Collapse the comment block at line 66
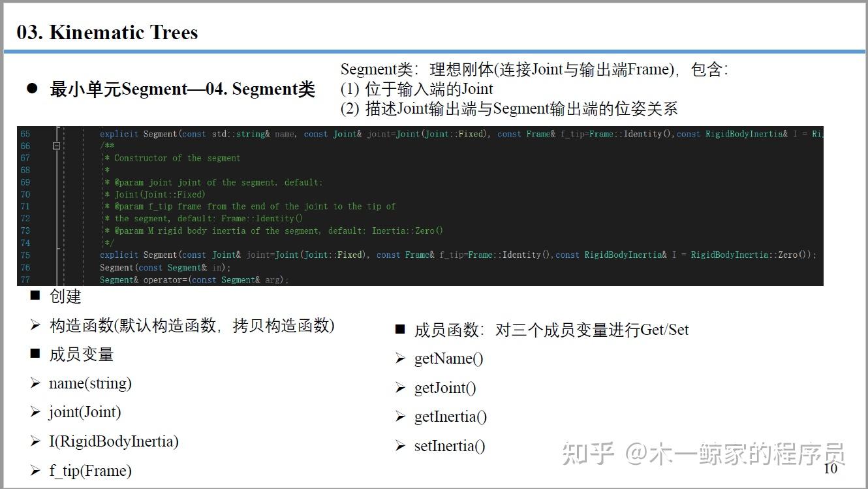Viewport: 868px width, 489px height. (56, 146)
